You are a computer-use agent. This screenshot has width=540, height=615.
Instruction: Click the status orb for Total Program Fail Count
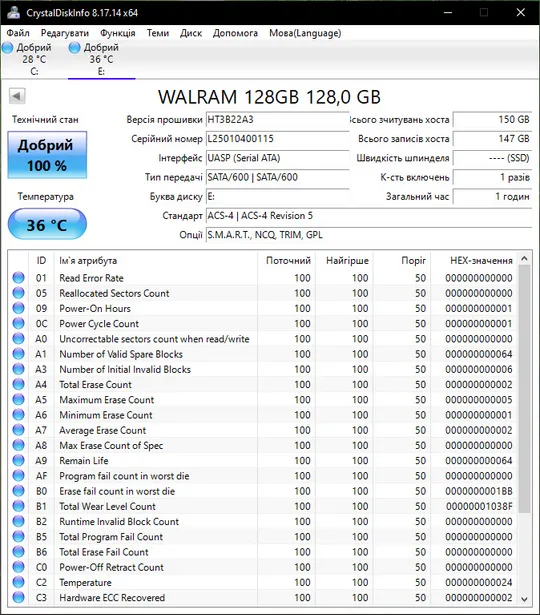click(x=18, y=537)
